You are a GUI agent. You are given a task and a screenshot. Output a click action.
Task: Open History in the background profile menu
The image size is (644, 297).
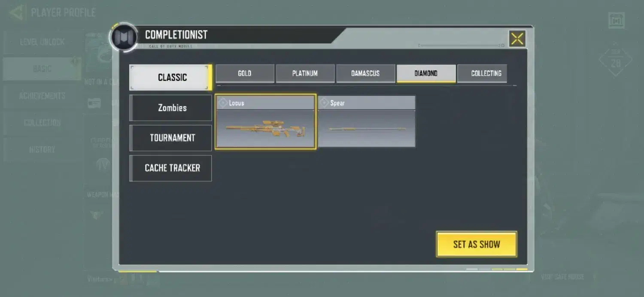42,149
